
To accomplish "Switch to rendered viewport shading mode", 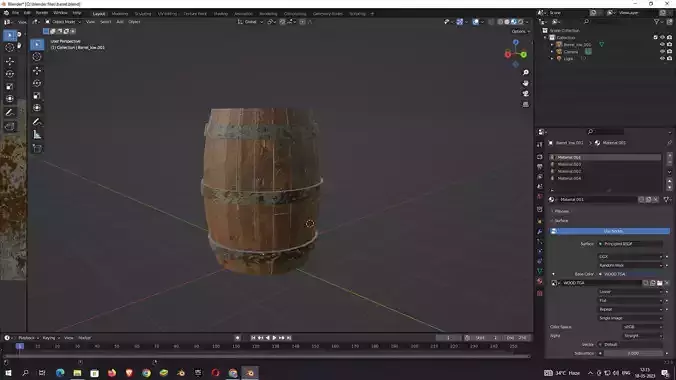I will [x=520, y=22].
